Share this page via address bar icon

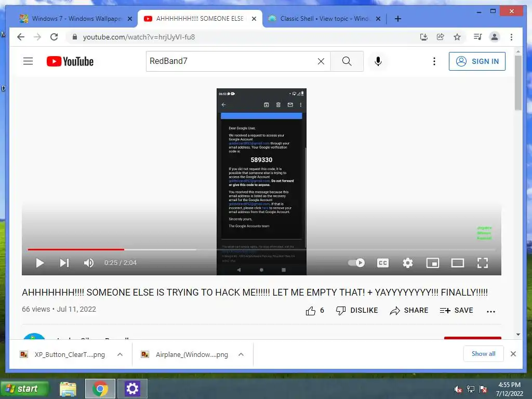(x=441, y=37)
